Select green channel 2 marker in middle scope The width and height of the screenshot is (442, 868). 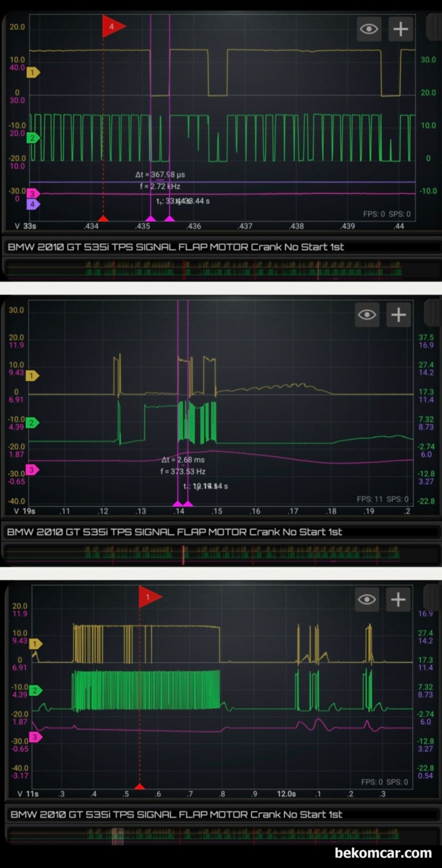(x=32, y=423)
